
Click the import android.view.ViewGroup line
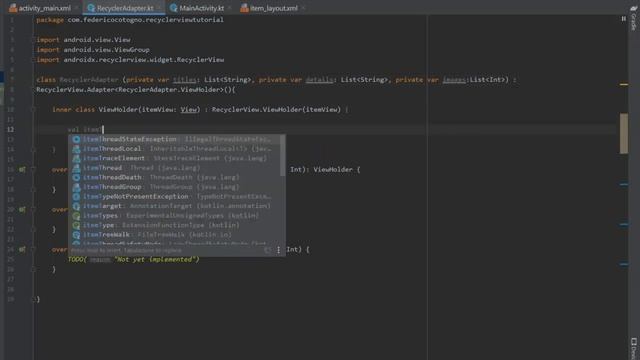(x=93, y=50)
